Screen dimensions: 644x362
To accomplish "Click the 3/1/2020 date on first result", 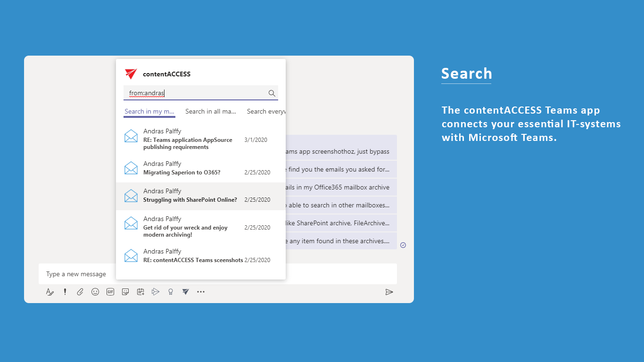I will [256, 140].
